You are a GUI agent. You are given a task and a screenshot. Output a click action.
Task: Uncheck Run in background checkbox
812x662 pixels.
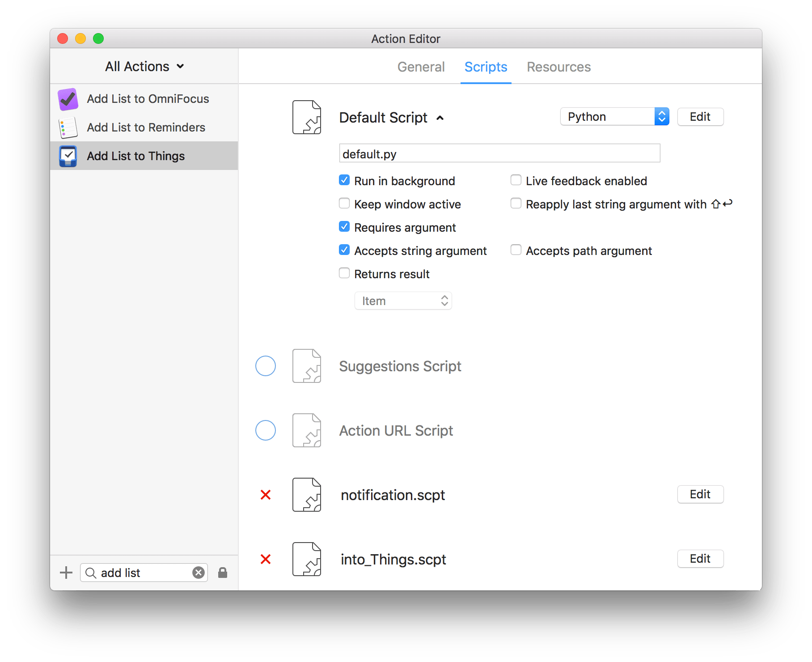point(344,180)
